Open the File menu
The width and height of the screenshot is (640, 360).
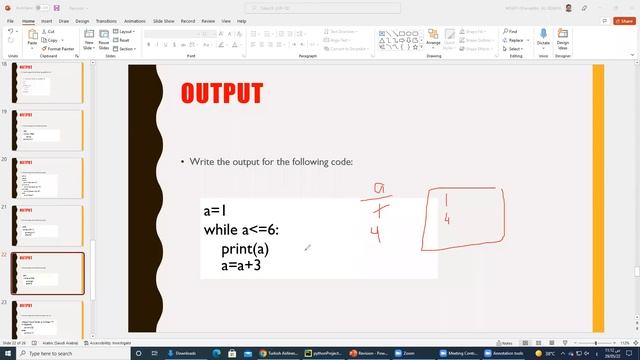(10, 21)
